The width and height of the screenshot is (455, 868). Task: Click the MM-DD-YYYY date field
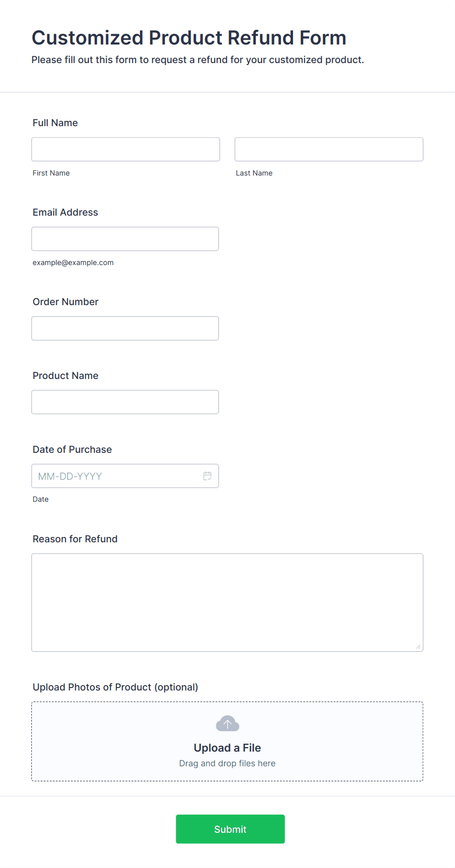tap(125, 476)
